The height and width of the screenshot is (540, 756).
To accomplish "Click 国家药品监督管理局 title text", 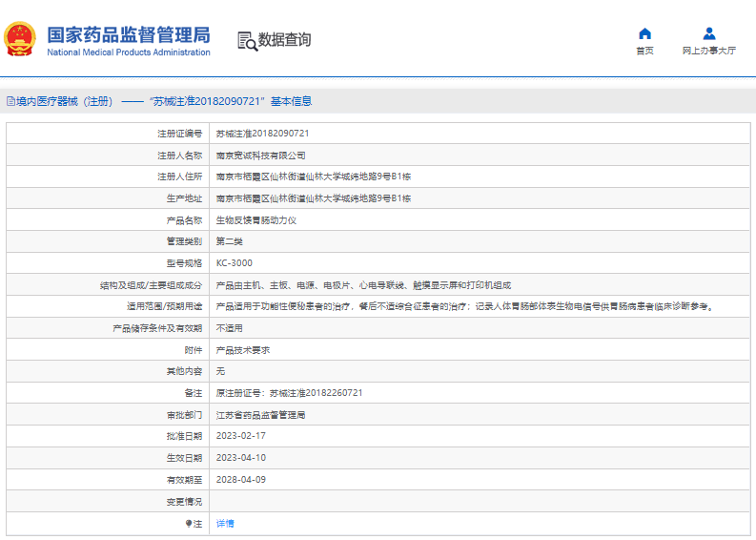I will pos(129,34).
